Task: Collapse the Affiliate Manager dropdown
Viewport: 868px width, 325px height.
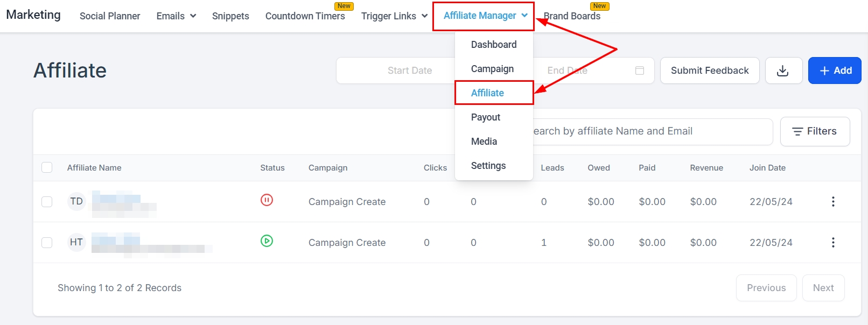Action: [x=485, y=16]
